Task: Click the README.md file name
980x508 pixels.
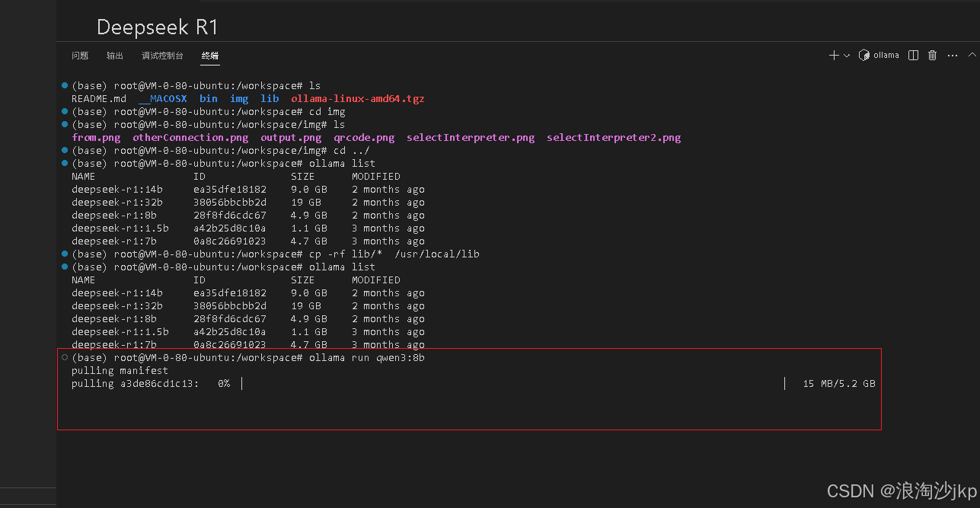Action: (99, 98)
